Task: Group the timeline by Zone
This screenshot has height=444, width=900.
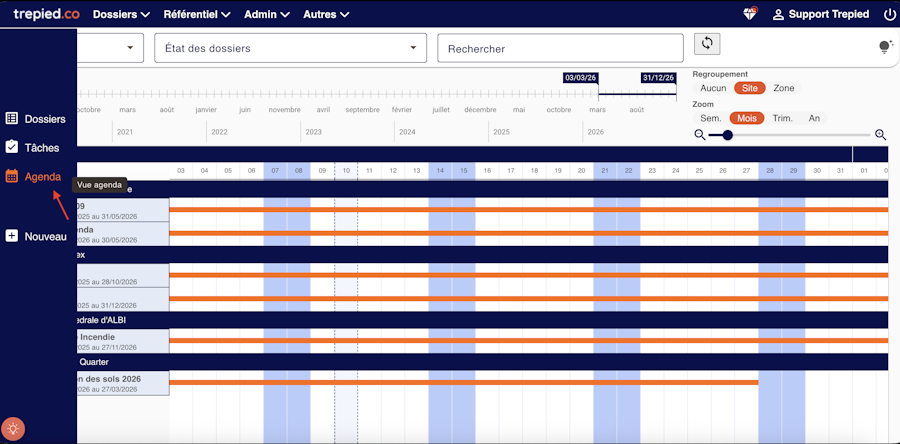Action: pyautogui.click(x=784, y=88)
